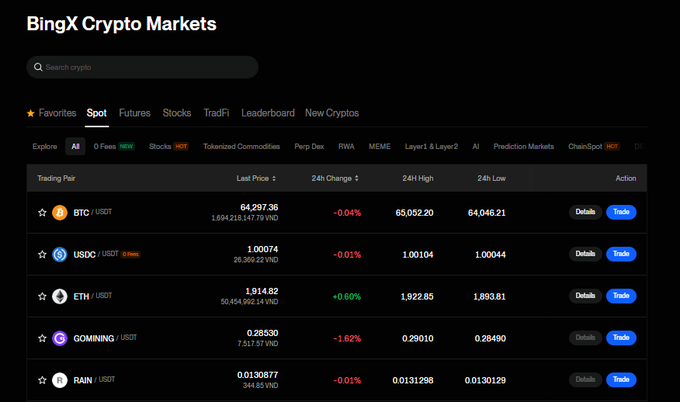This screenshot has height=402, width=680.
Task: Open the Favorites tab
Action: click(x=57, y=113)
